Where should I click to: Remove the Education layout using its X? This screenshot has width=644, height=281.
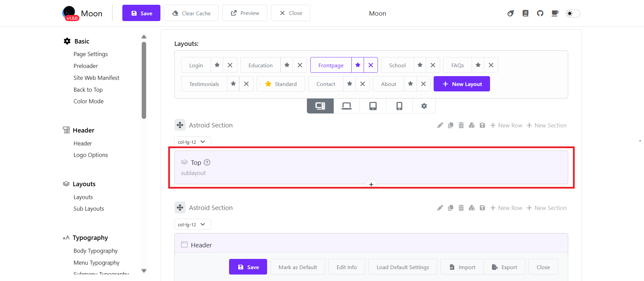pyautogui.click(x=300, y=65)
